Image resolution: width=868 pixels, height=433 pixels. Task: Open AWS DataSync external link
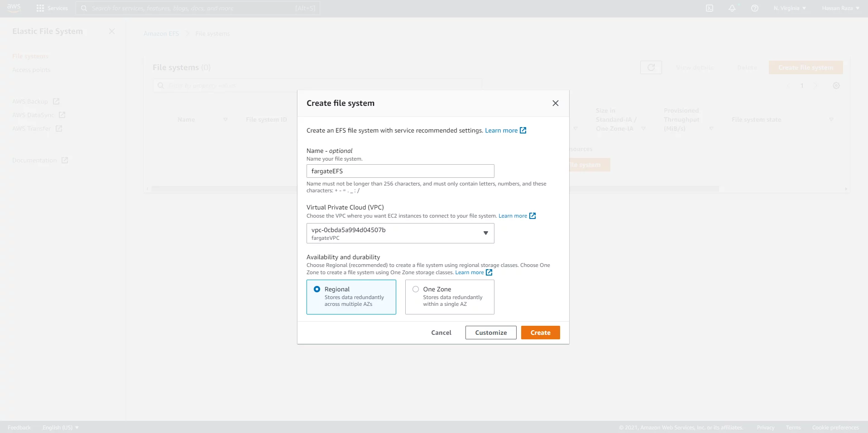(x=39, y=115)
